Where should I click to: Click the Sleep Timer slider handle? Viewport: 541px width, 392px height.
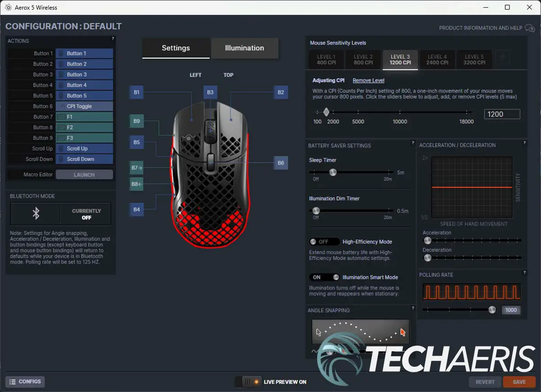click(x=333, y=172)
